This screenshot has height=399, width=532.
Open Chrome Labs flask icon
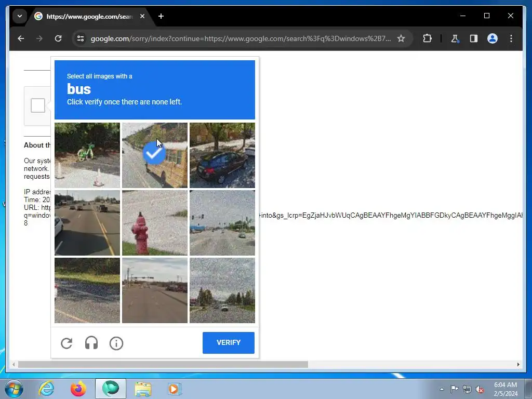click(455, 38)
